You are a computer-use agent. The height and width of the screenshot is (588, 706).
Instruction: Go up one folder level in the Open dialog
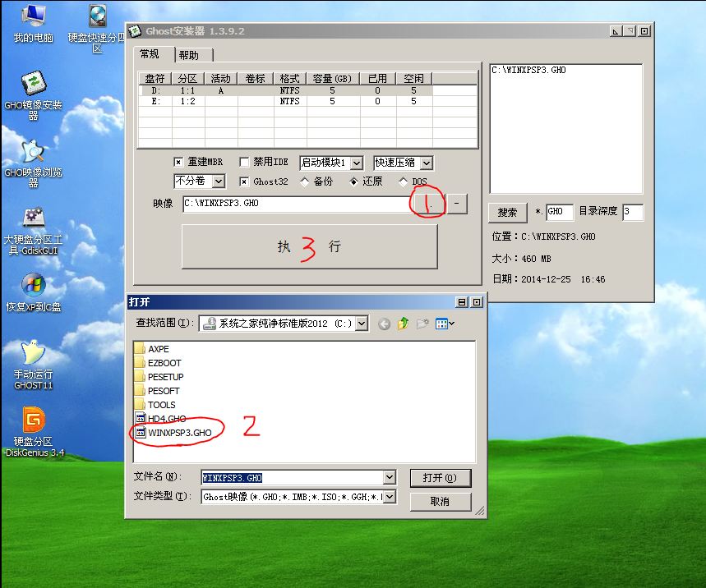(x=403, y=324)
